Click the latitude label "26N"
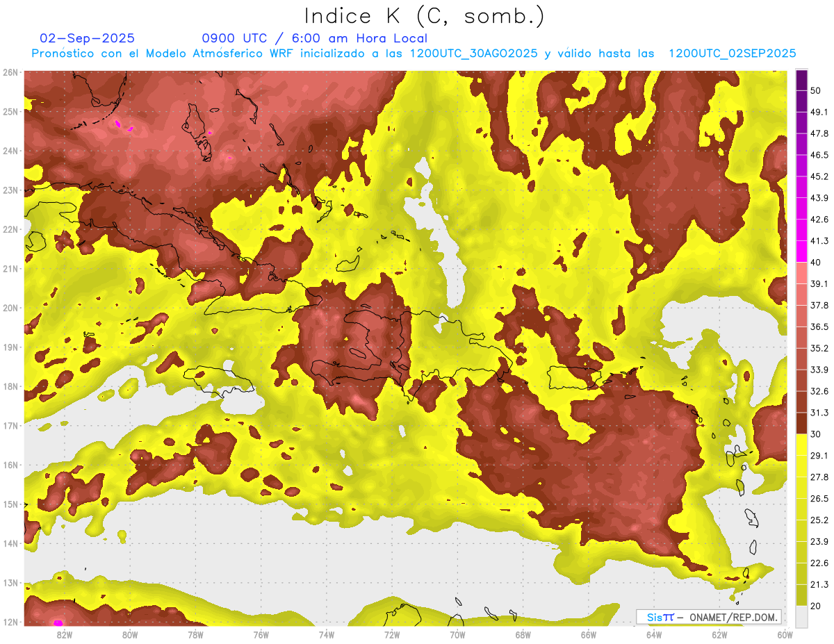The width and height of the screenshot is (834, 644). pyautogui.click(x=10, y=72)
